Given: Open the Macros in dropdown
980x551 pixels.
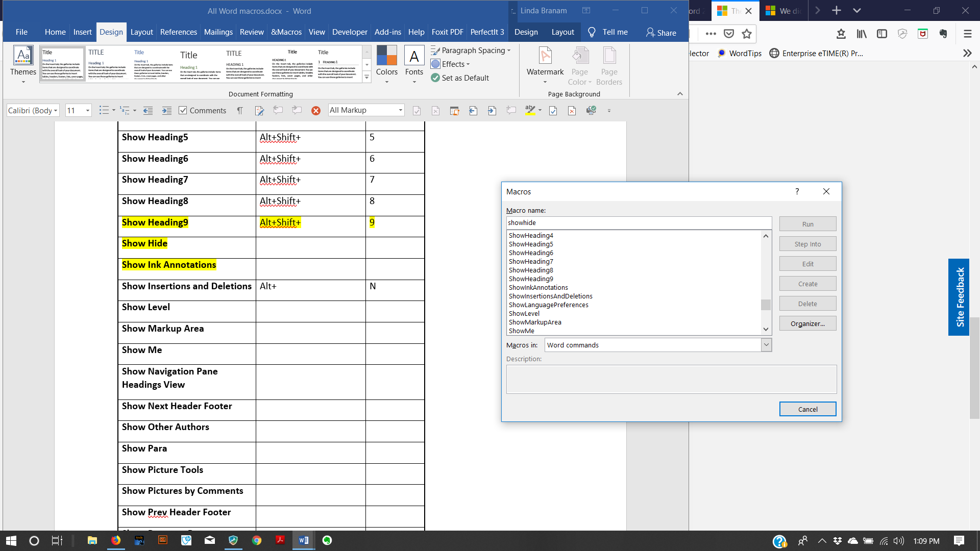Looking at the screenshot, I should [x=766, y=345].
